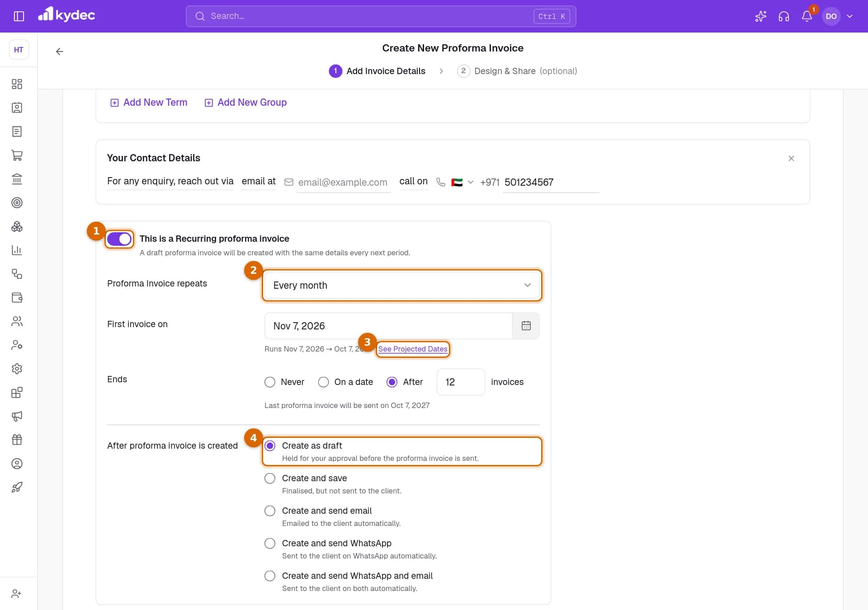Click the DO user avatar
The height and width of the screenshot is (610, 868).
[x=831, y=16]
